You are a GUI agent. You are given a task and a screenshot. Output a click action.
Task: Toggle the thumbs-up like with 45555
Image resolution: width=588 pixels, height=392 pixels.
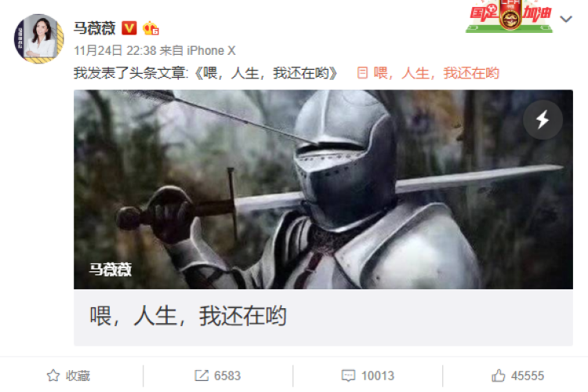(x=517, y=376)
